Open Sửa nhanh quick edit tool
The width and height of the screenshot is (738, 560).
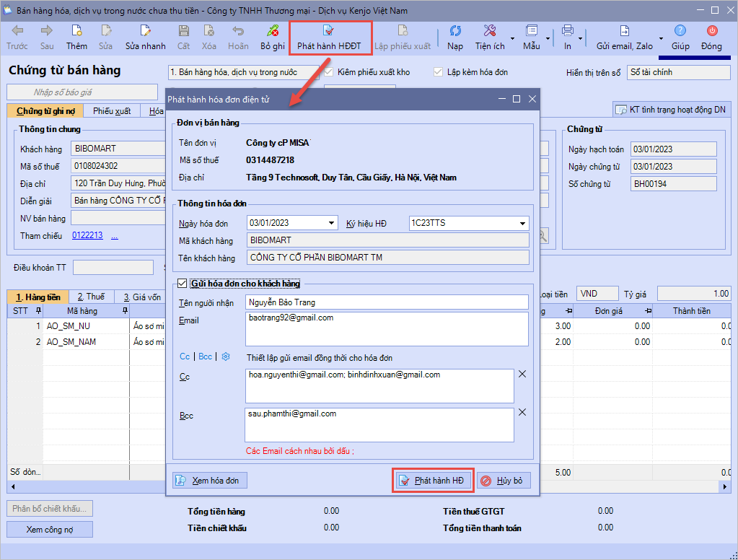click(145, 31)
